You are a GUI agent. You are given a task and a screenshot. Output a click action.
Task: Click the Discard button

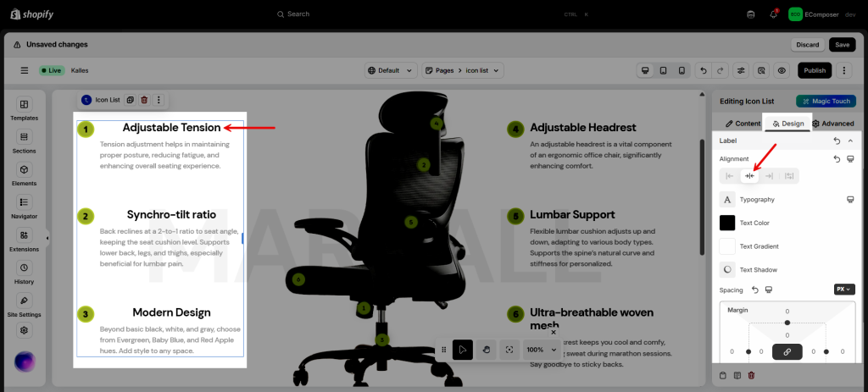click(x=807, y=45)
